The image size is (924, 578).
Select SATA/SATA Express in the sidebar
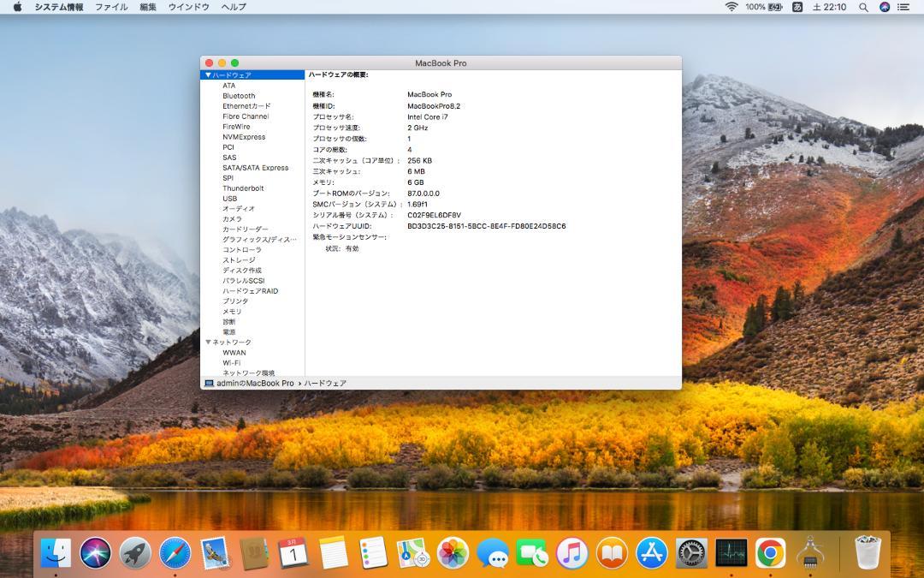(255, 168)
